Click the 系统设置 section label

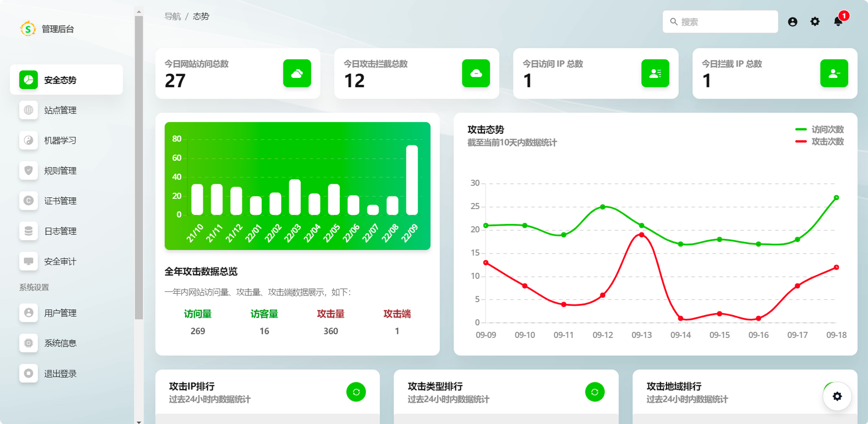point(34,287)
